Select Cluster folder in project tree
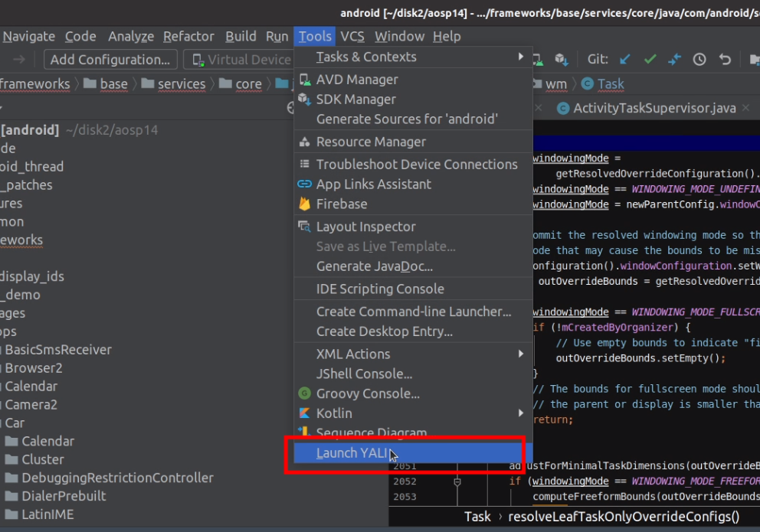 (34, 459)
